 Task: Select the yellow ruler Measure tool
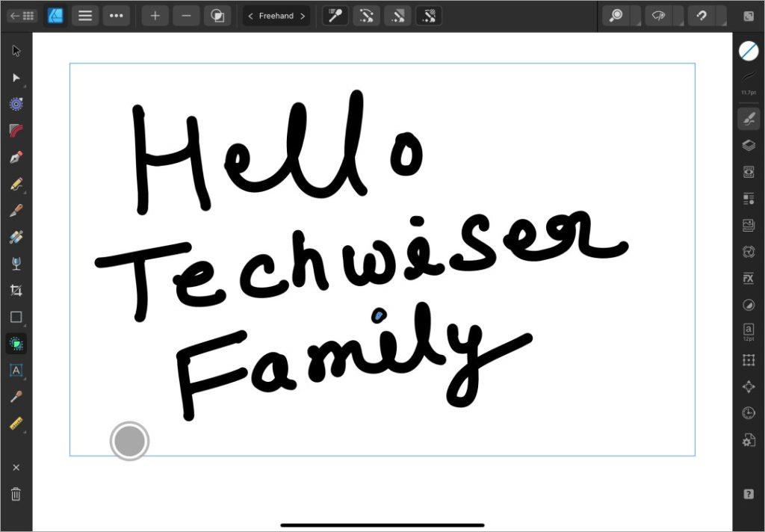click(x=16, y=423)
